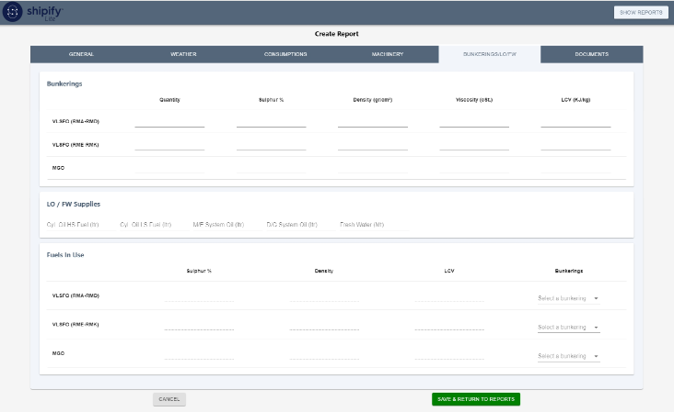Go to the Consumptions tab
Viewport: 674px width, 412px height.
pos(285,54)
